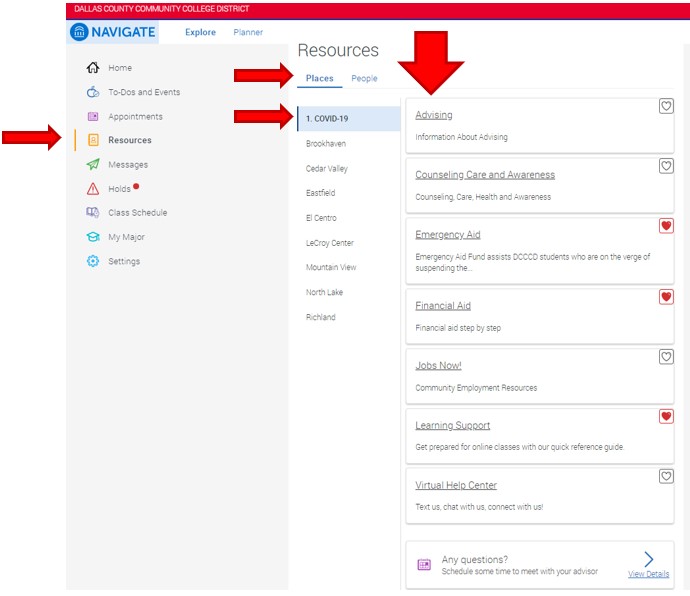Click the red Holds notification dot

pos(136,186)
